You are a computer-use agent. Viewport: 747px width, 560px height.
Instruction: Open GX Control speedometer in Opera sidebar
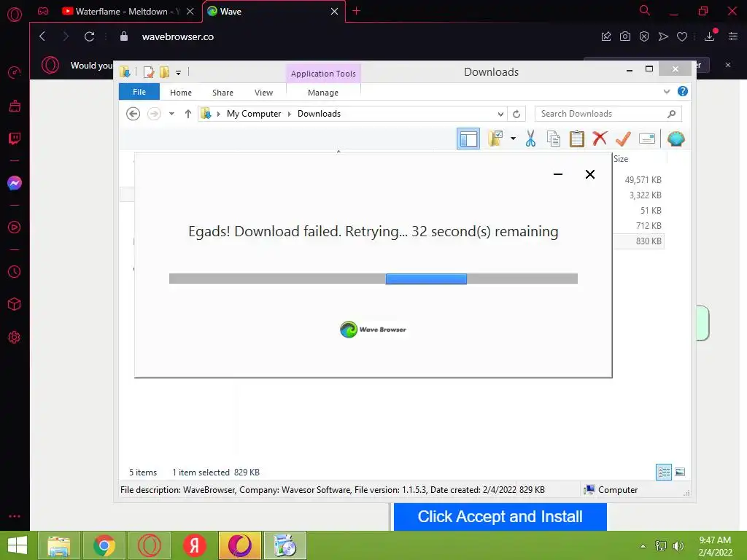pyautogui.click(x=15, y=72)
